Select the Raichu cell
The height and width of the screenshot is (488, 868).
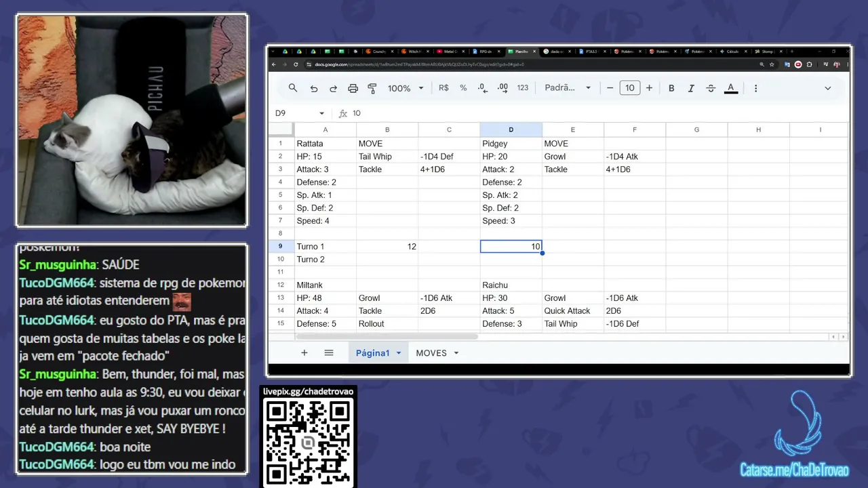511,285
